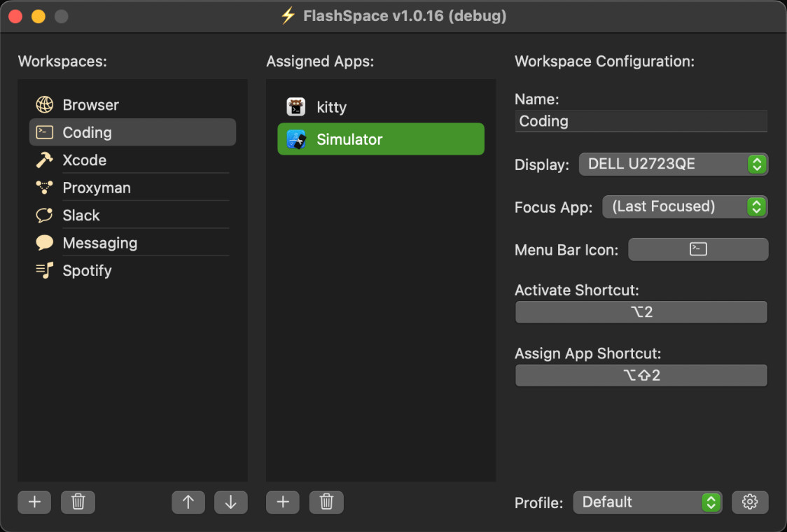Select the Browser workspace text
787x532 pixels.
[91, 105]
